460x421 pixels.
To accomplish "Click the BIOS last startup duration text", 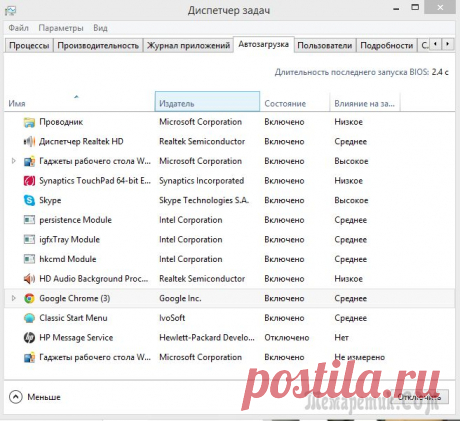I will point(361,72).
